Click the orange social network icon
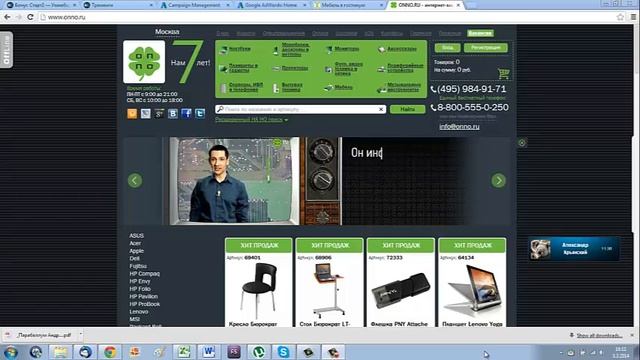Screen dimensions: 640x360 tap(132, 113)
